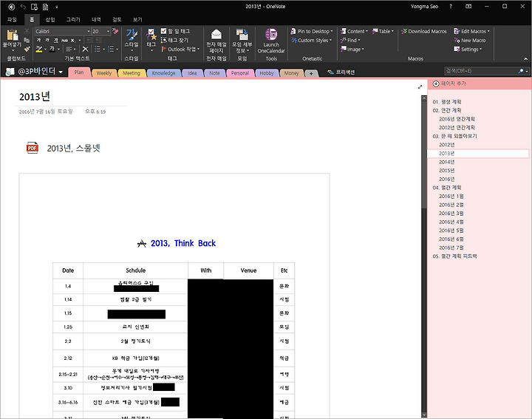Screen dimensions: 532x419
Task: Click the text highlight color button
Action: pos(39,50)
